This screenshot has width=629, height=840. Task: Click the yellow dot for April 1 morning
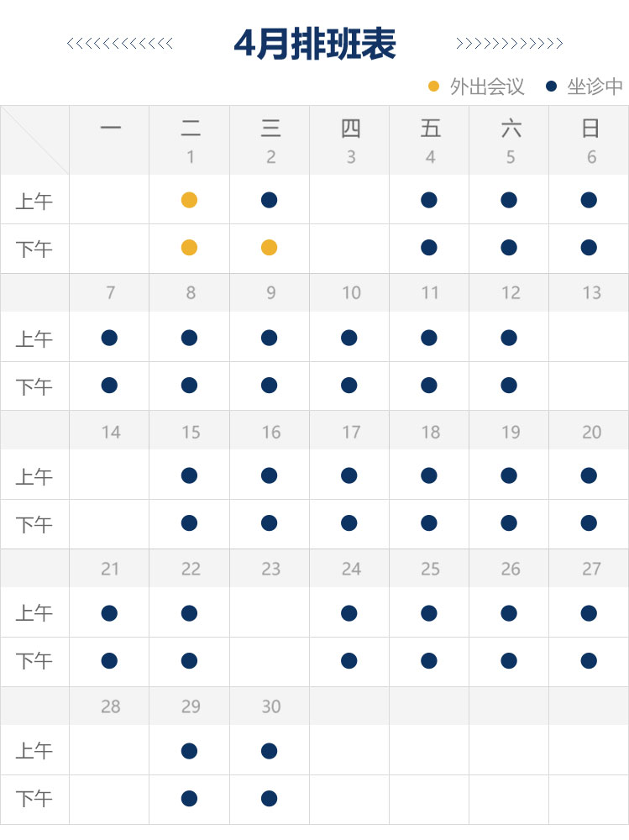click(x=189, y=201)
